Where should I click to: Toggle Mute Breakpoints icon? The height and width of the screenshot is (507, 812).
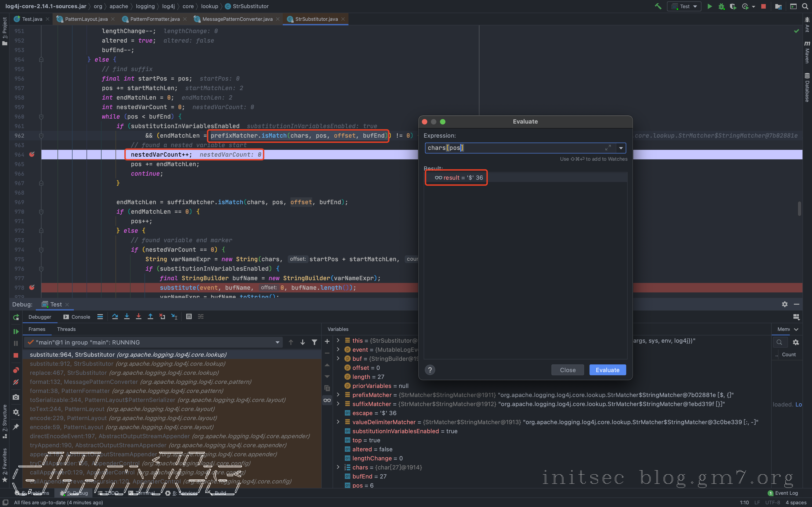pos(16,382)
